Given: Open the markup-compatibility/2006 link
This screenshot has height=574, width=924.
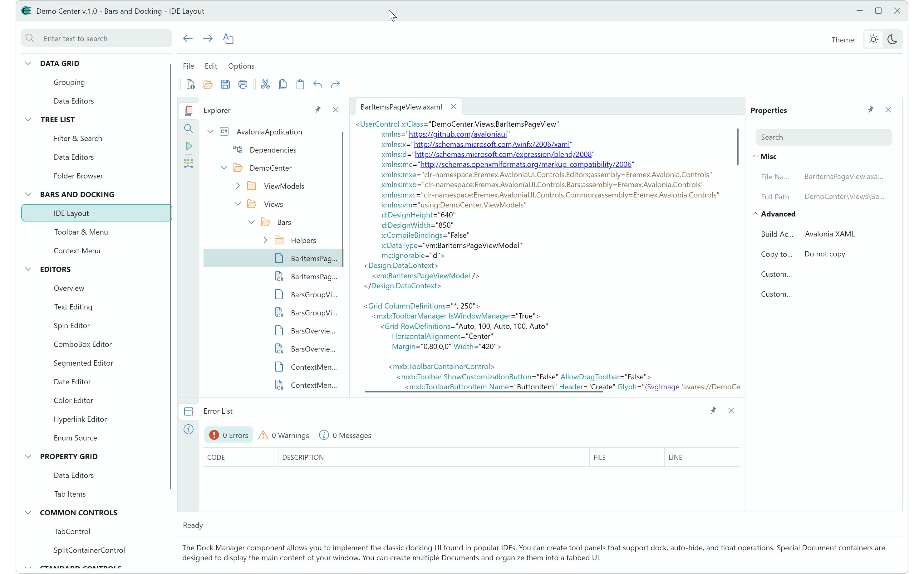Looking at the screenshot, I should 526,164.
